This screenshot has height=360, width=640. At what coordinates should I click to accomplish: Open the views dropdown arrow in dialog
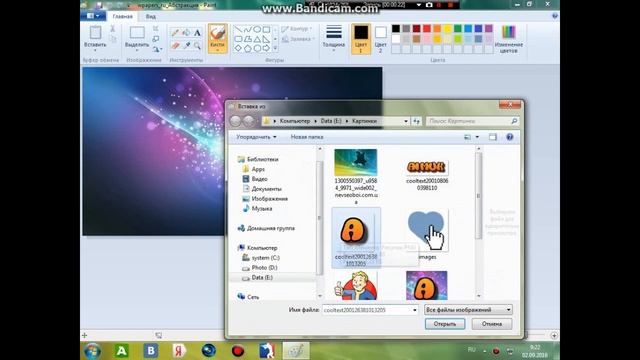tap(477, 137)
